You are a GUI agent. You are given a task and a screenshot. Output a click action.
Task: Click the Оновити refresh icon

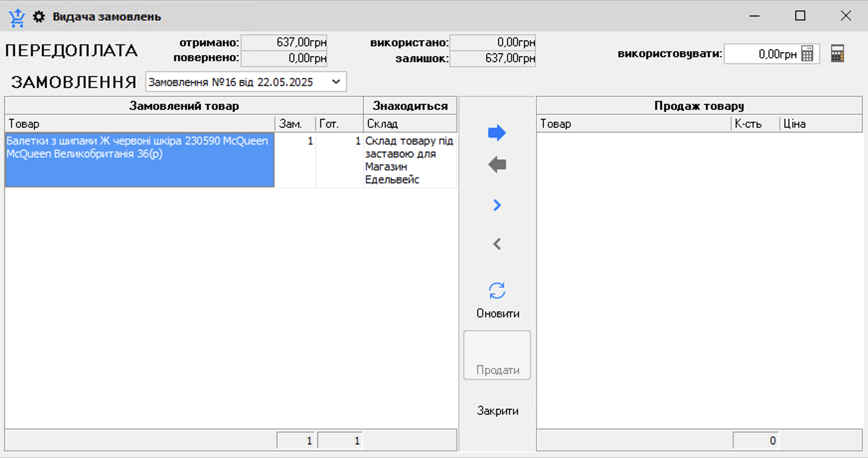497,291
